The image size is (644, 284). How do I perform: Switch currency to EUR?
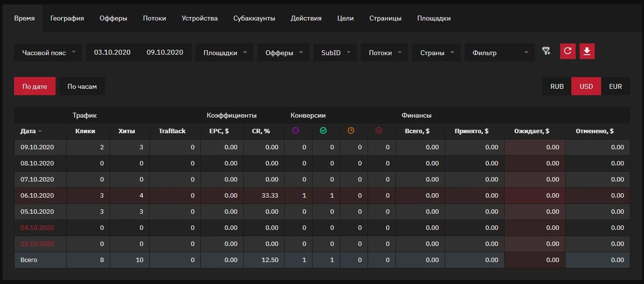[615, 86]
